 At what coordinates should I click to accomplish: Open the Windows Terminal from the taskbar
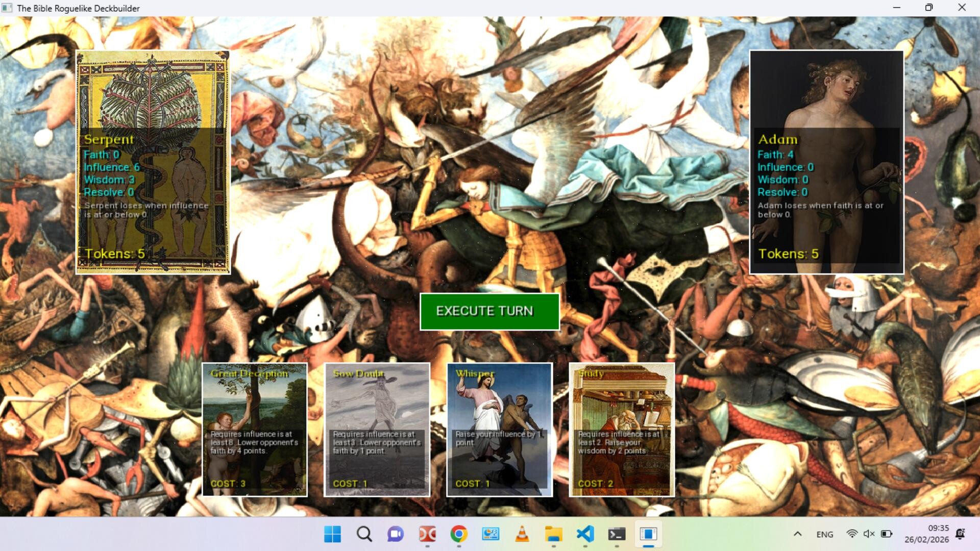point(617,535)
